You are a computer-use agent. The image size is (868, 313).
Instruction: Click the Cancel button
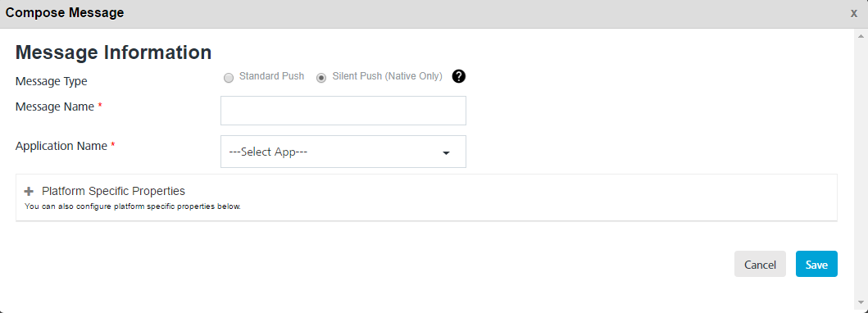(x=760, y=264)
